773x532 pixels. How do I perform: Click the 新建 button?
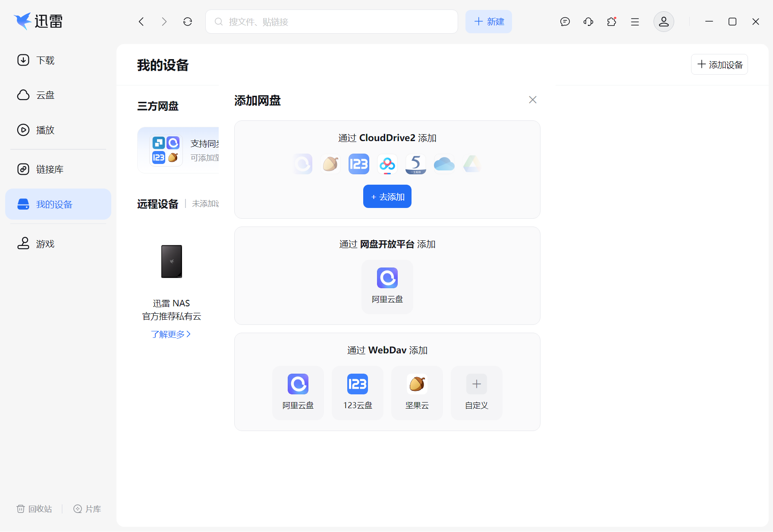pyautogui.click(x=489, y=22)
